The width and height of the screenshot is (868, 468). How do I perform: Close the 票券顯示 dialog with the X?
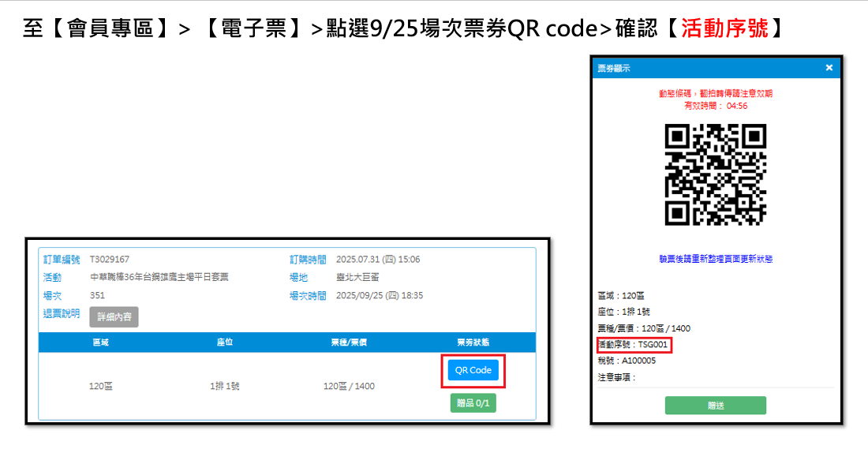(829, 68)
